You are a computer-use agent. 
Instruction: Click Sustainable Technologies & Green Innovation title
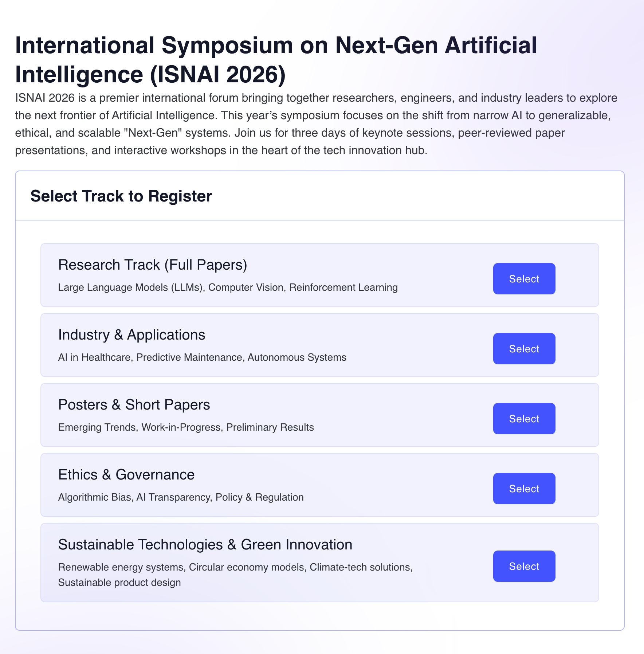[x=205, y=545]
